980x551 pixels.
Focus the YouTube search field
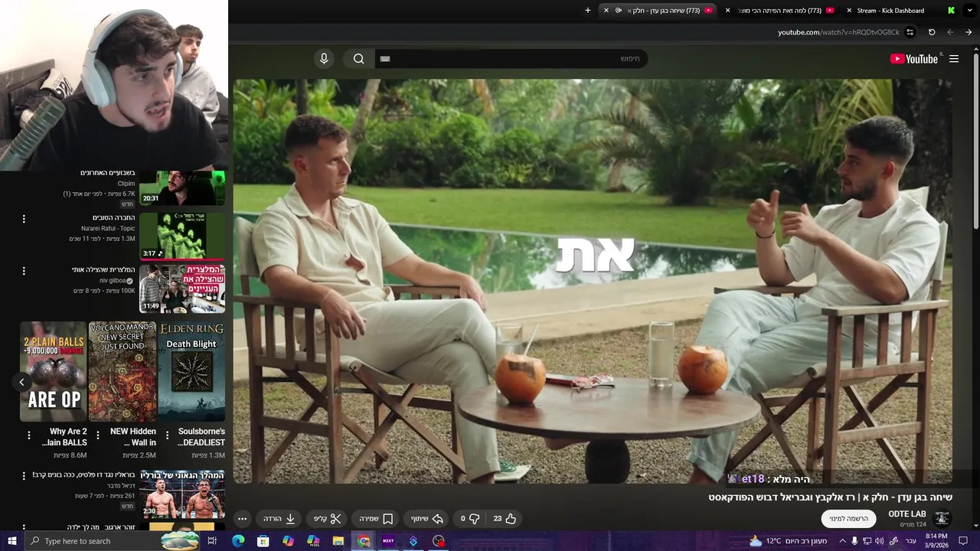click(x=511, y=59)
